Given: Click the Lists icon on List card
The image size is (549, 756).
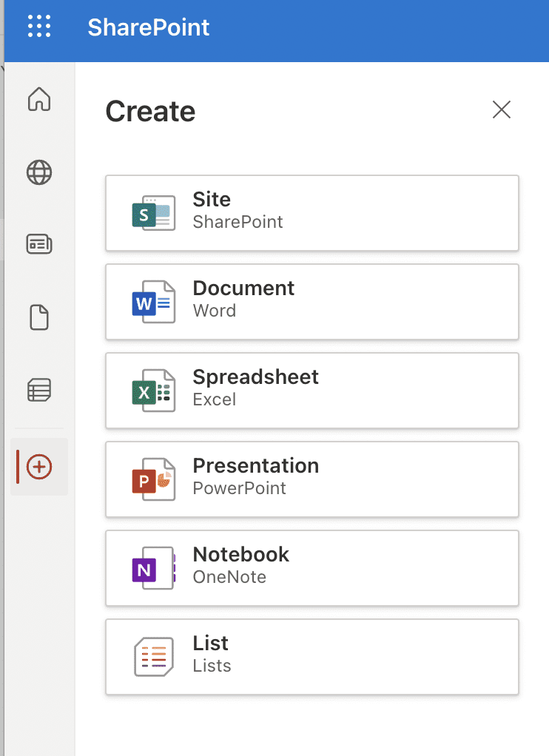Looking at the screenshot, I should point(153,657).
